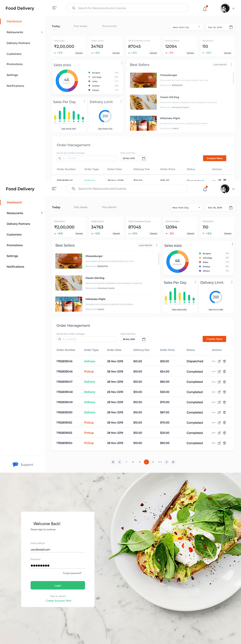The width and height of the screenshot is (241, 644).
Task: Open New York City dropdown in upper dashboard
Action: coord(187,27)
